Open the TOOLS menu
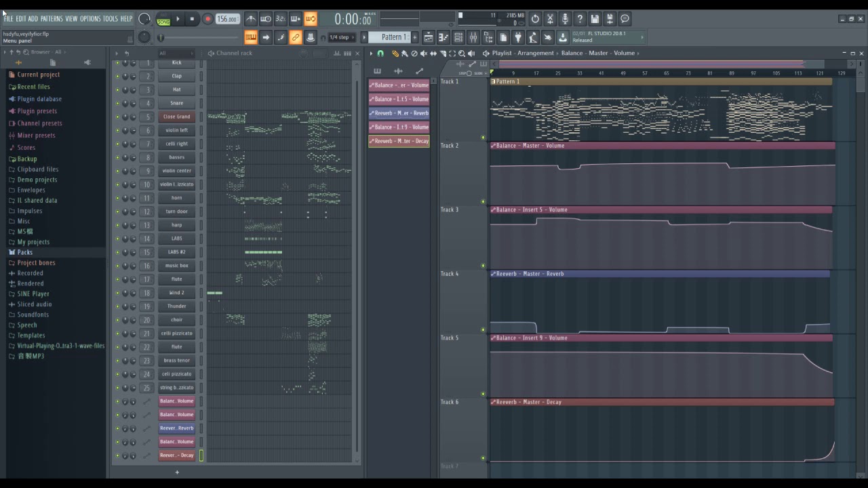The image size is (868, 488). (111, 18)
